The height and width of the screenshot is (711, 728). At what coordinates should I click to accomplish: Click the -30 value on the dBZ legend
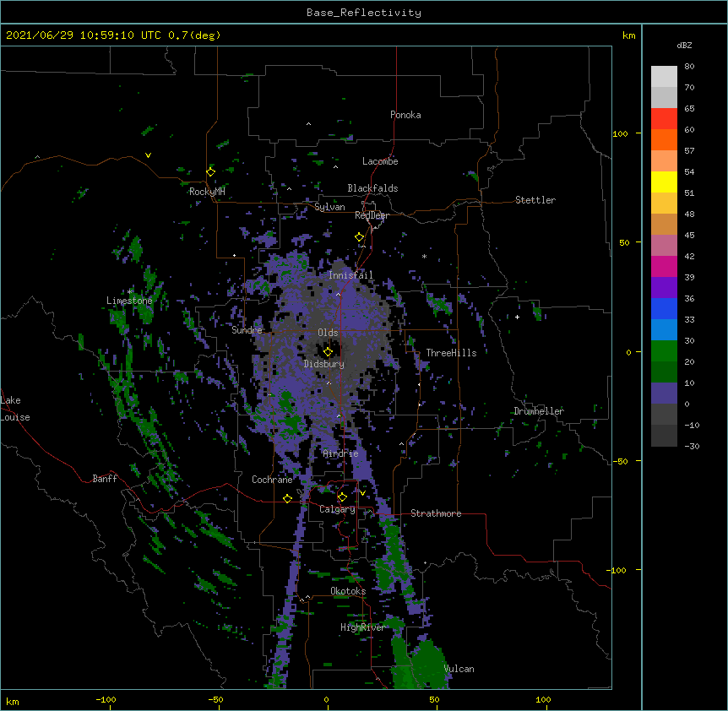pyautogui.click(x=692, y=447)
